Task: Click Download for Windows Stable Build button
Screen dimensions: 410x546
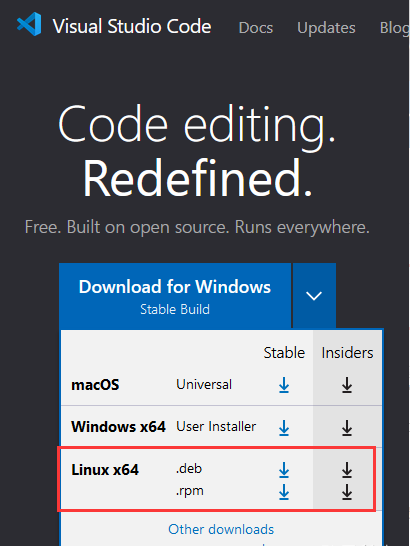Action: (175, 296)
